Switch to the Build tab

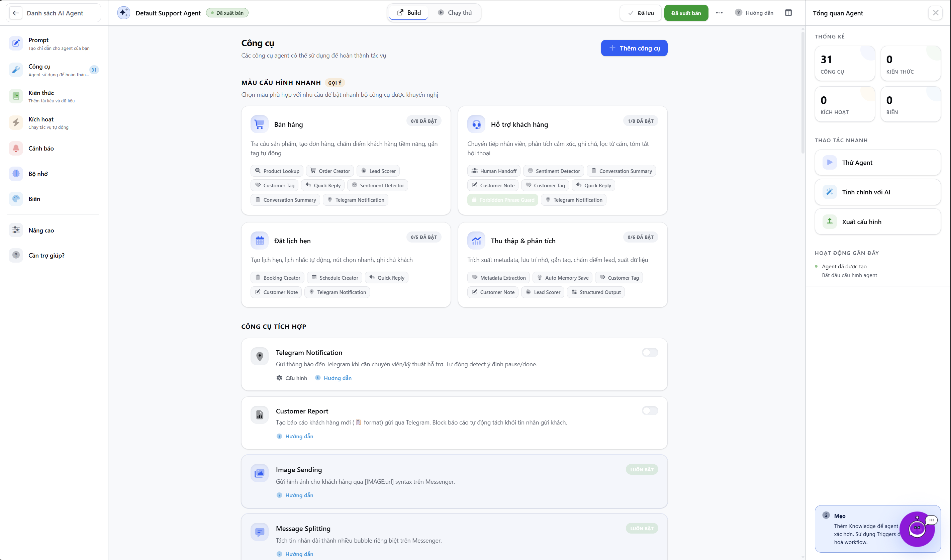click(x=409, y=13)
